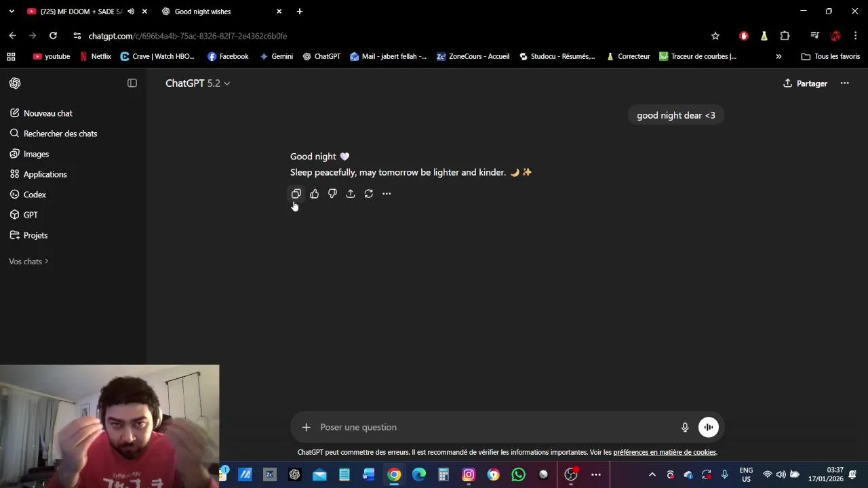Screen dimensions: 868x488
Task: Open Rechercher des chats
Action: [x=54, y=134]
